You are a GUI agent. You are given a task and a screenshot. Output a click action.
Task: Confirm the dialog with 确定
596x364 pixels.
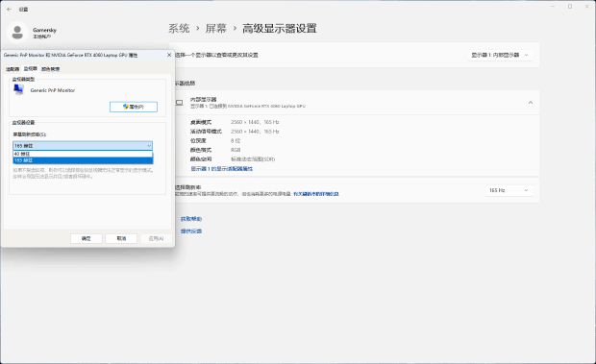pyautogui.click(x=87, y=238)
